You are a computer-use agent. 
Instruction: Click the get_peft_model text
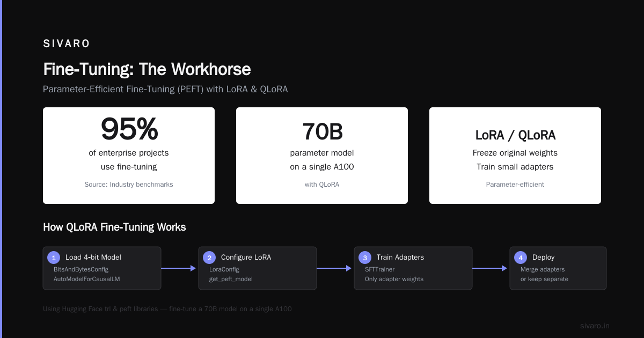pos(231,279)
